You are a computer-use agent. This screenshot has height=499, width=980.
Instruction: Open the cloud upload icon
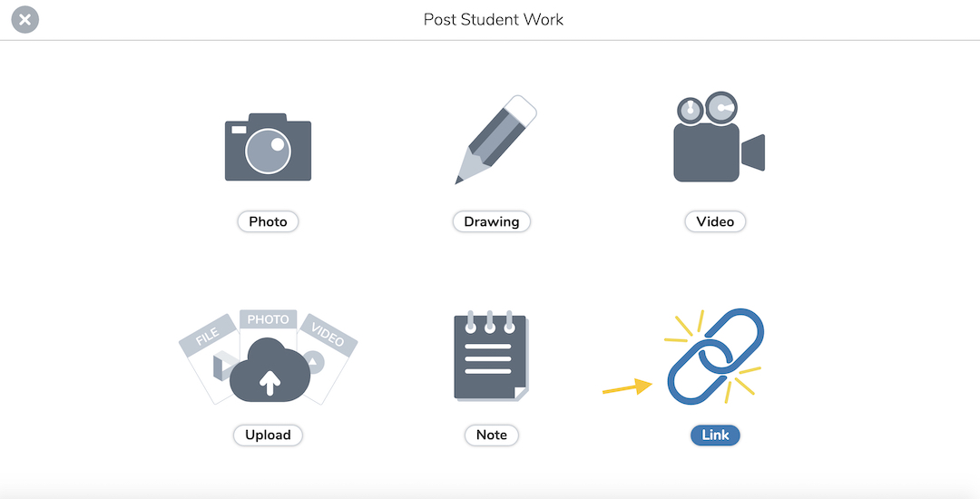coord(269,370)
